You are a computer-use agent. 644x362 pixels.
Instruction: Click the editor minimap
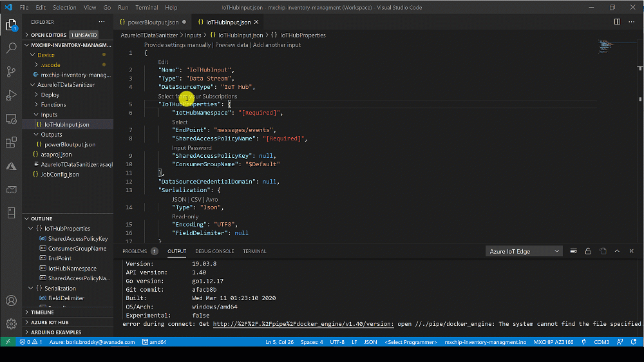tap(605, 46)
